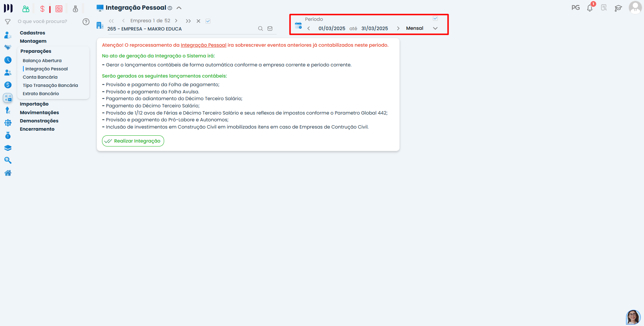
Task: Go to the home sidebar icon
Action: 8,173
